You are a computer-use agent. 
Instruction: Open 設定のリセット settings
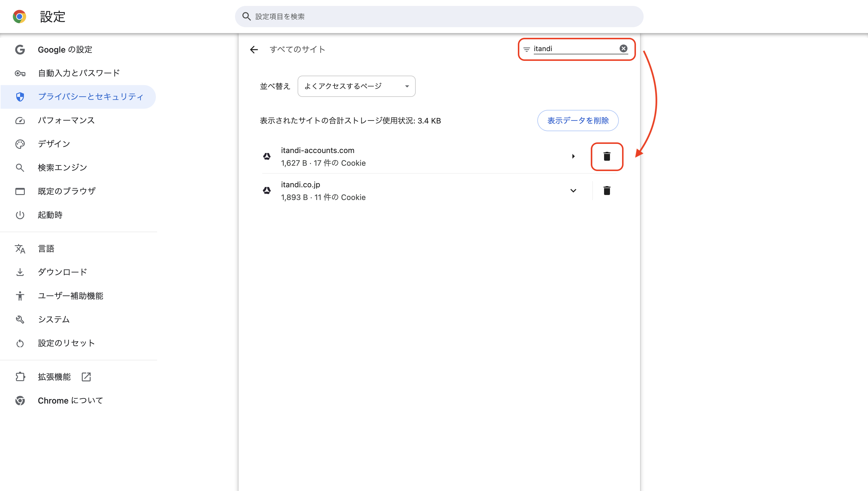coord(78,343)
